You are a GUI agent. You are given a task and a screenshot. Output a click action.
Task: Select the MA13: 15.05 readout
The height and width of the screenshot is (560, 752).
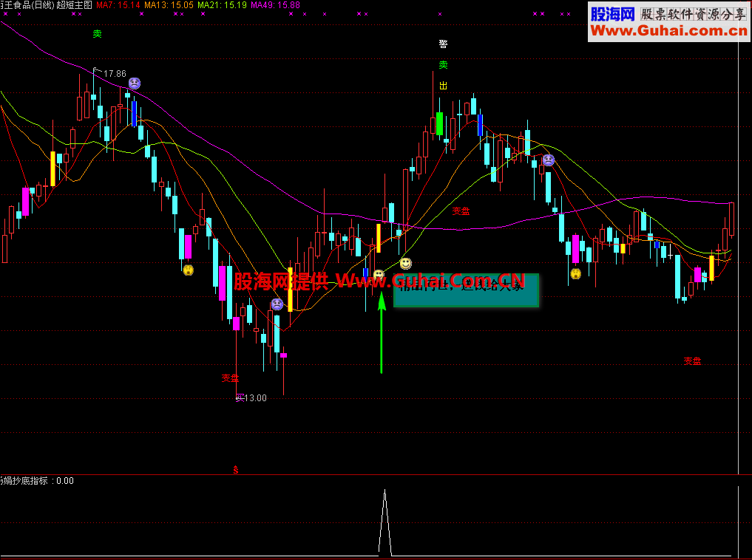click(169, 5)
